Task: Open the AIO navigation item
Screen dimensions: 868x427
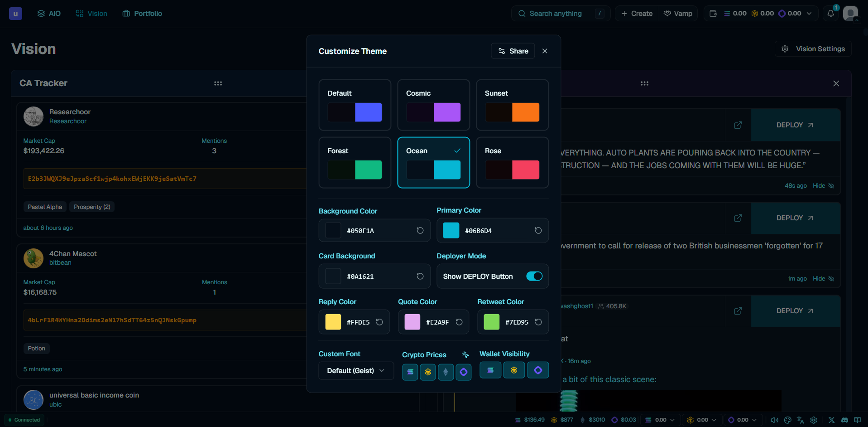Action: coord(49,14)
